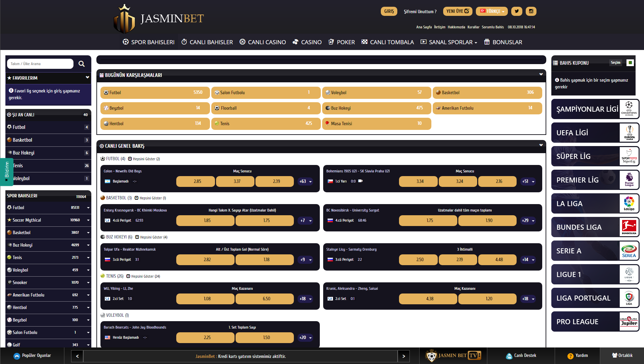The height and width of the screenshot is (364, 644).
Task: Open Jasmin Bet TV logo
Action: tap(453, 356)
